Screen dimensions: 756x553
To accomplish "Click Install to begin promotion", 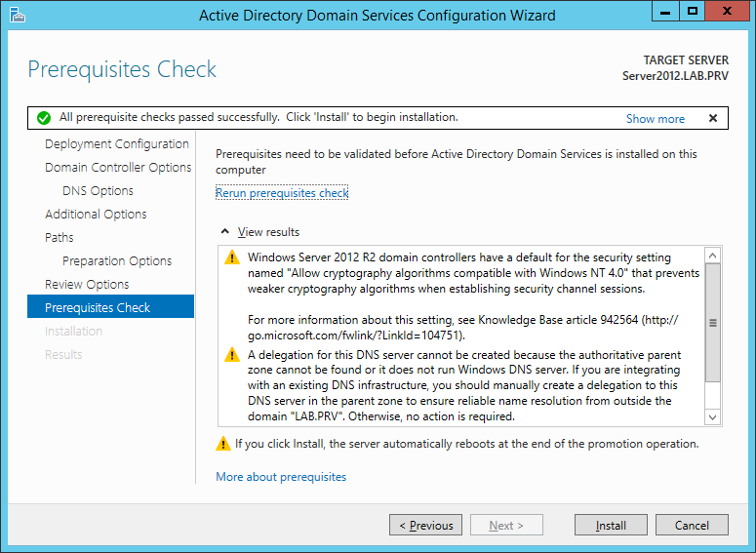I will 611,525.
